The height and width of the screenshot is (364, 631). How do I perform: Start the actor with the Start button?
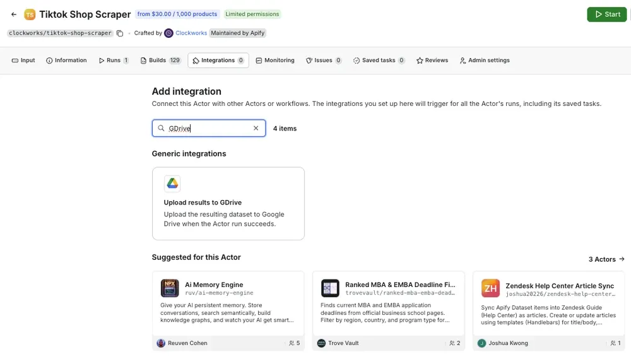(x=607, y=14)
